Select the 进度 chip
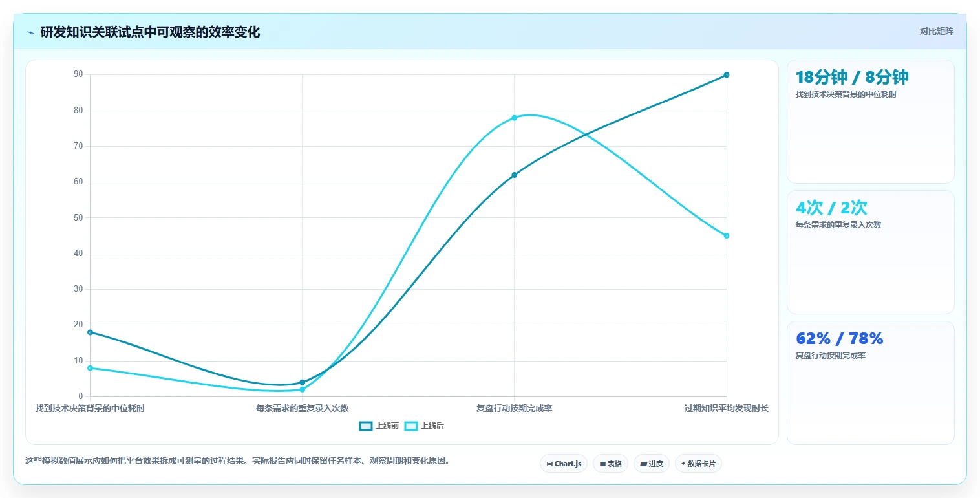The width and height of the screenshot is (980, 498). (652, 464)
